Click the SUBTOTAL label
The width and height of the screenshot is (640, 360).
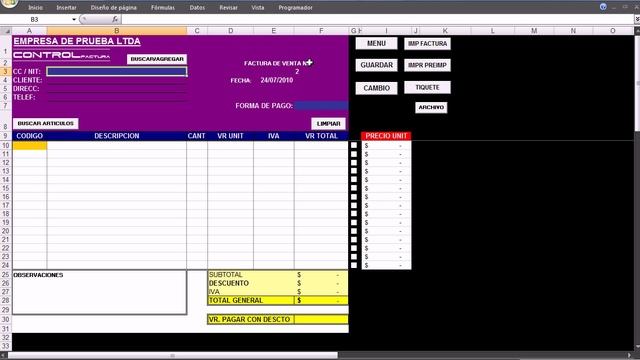(x=225, y=275)
